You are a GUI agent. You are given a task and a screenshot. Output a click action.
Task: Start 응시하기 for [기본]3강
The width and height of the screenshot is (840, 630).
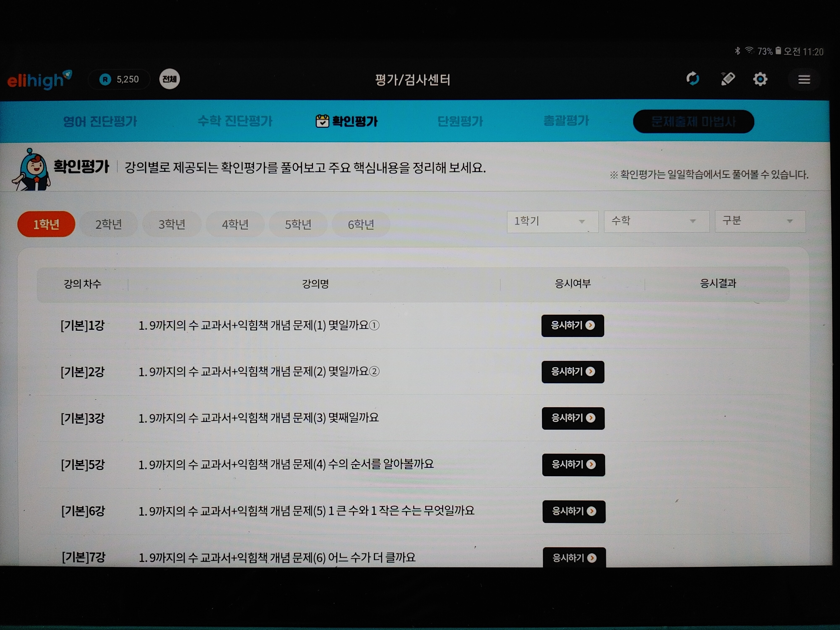point(573,418)
